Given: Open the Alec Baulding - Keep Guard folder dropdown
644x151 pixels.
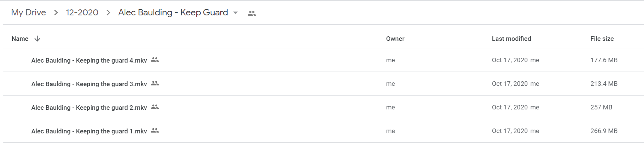Looking at the screenshot, I should pyautogui.click(x=235, y=13).
